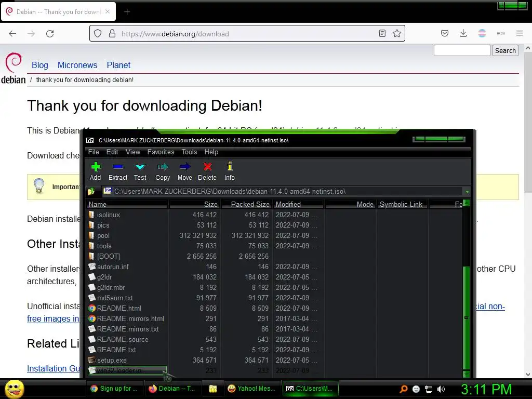Open the Tools menu in 7-Zip
The width and height of the screenshot is (532, 399).
coord(189,152)
